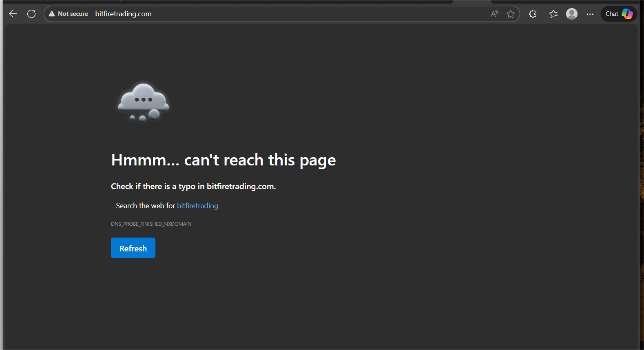View the Not secure site information
Image resolution: width=644 pixels, height=350 pixels.
coord(69,14)
